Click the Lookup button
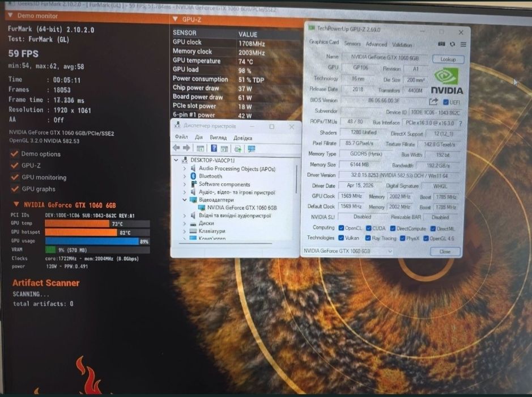Image resolution: width=532 pixels, height=397 pixels. click(448, 59)
